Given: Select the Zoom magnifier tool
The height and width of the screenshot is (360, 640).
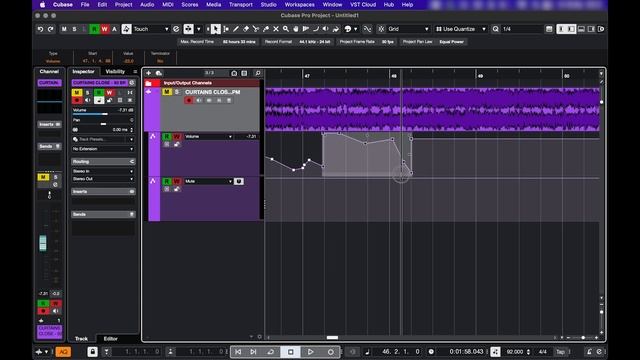Looking at the screenshot, I should tap(286, 29).
